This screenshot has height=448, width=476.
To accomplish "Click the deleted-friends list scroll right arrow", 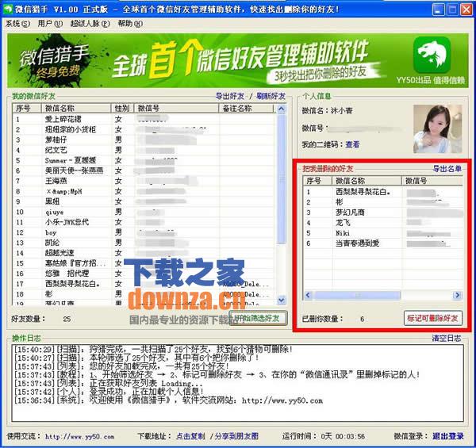I will coord(457,295).
